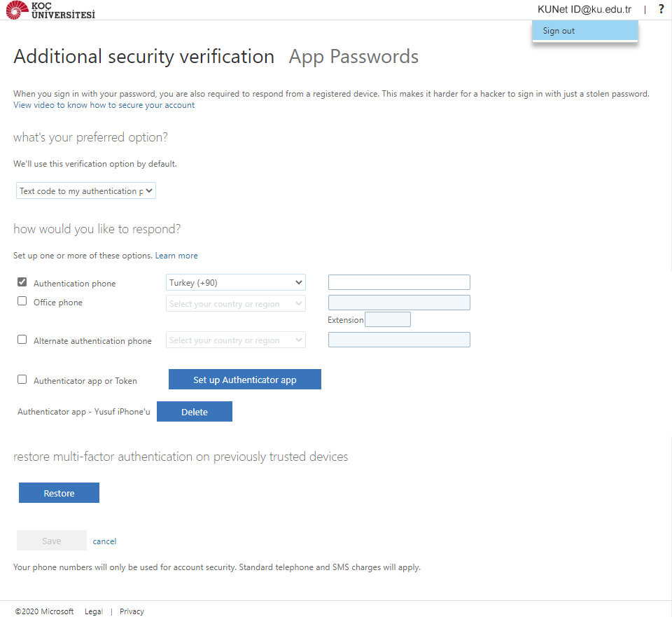The image size is (672, 617).
Task: Enable the Office phone checkbox
Action: tap(22, 302)
